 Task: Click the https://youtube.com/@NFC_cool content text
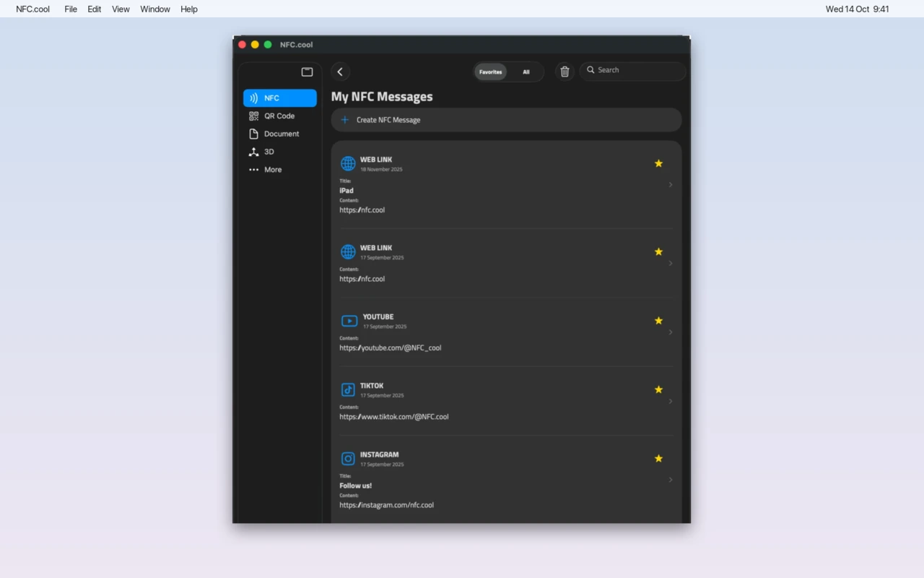(391, 348)
